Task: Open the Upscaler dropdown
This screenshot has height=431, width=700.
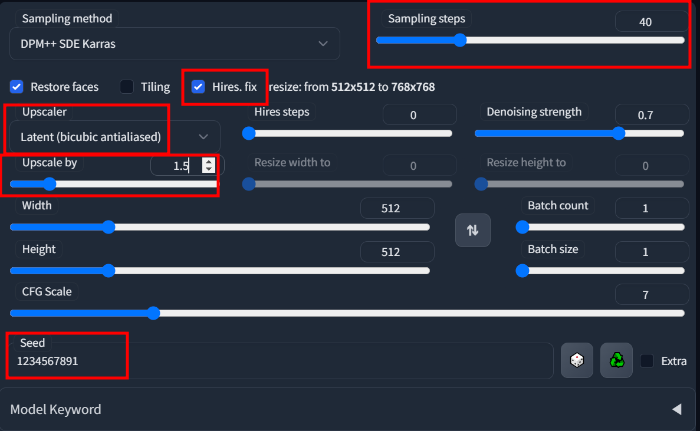Action: (115, 137)
